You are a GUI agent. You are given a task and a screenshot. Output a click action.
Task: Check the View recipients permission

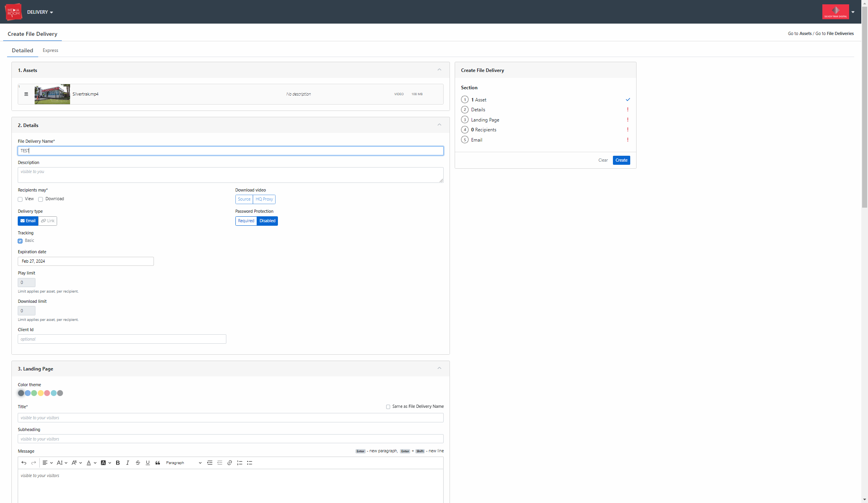[x=20, y=199]
